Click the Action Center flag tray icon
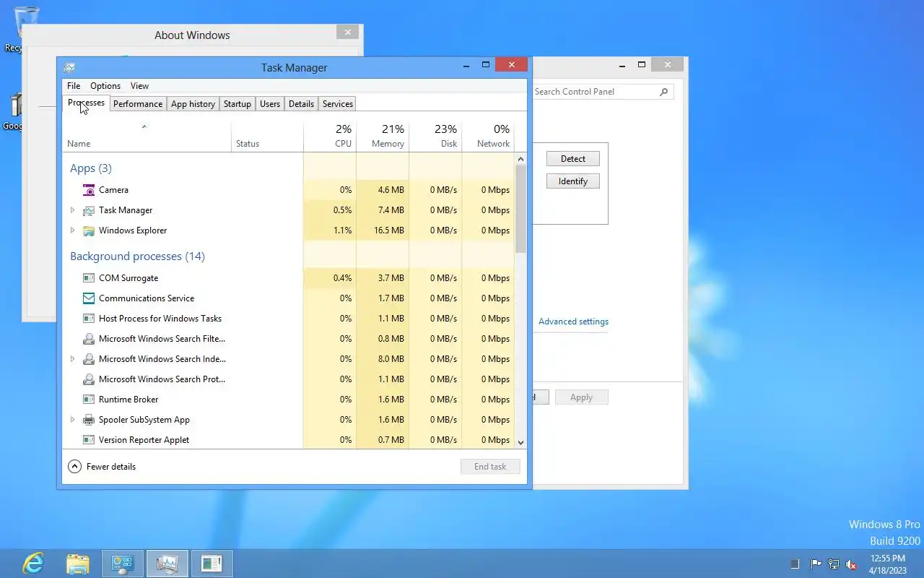Image resolution: width=924 pixels, height=578 pixels. 816,564
